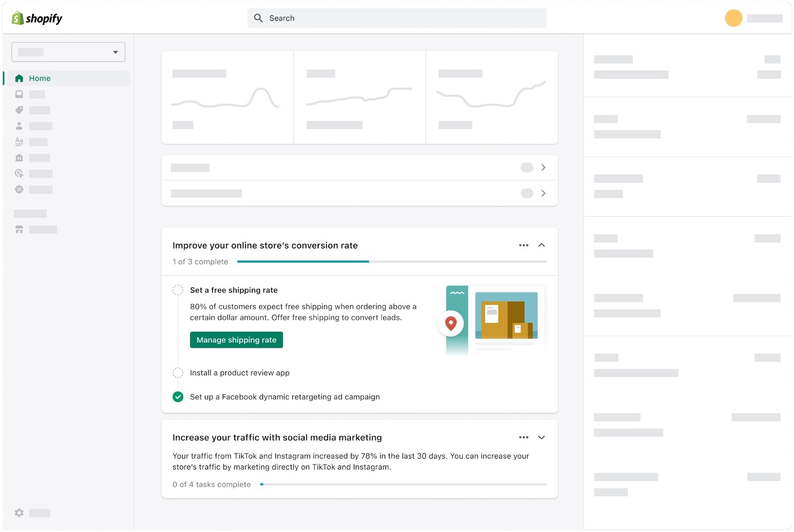The height and width of the screenshot is (532, 794).
Task: Open conversion rate card's more options menu
Action: tap(524, 245)
